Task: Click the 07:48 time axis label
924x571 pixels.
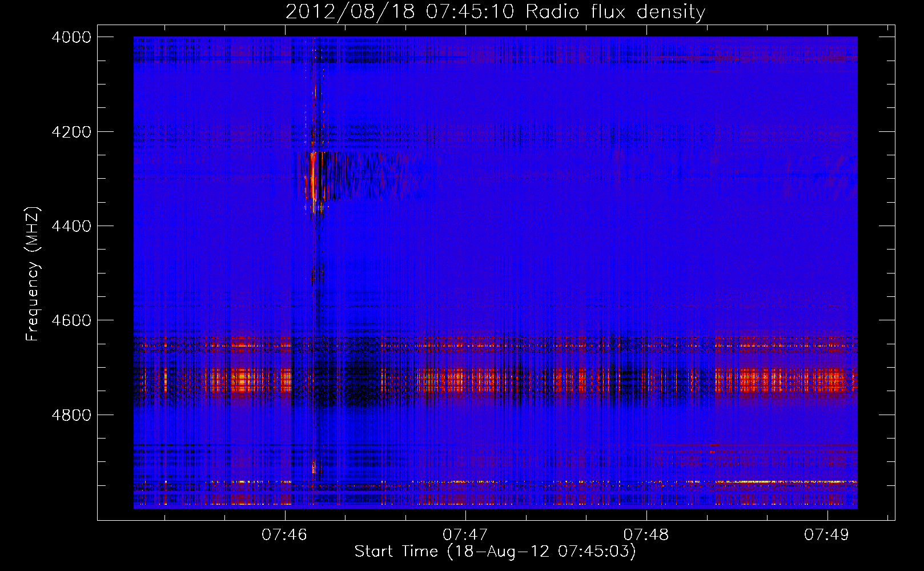Action: click(646, 534)
